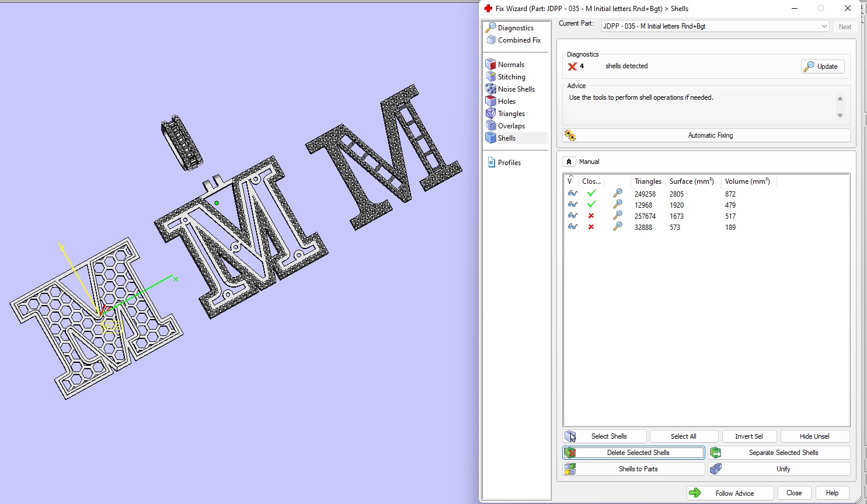Screen dimensions: 867x504
Task: Sort shells by Triangles column
Action: 648,181
